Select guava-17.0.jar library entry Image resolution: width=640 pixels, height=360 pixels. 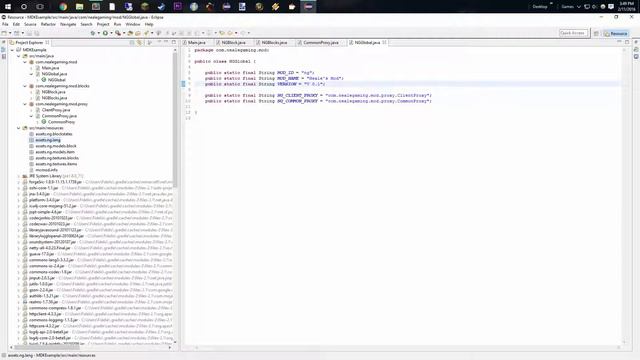coord(41,254)
